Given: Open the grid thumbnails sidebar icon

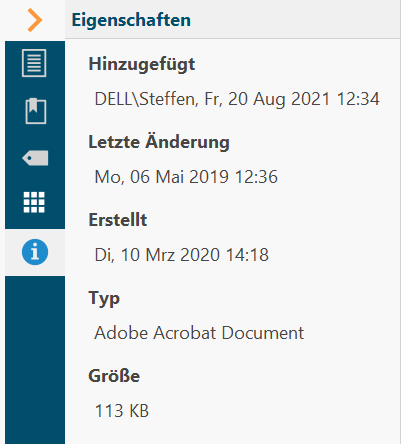Looking at the screenshot, I should (x=34, y=202).
